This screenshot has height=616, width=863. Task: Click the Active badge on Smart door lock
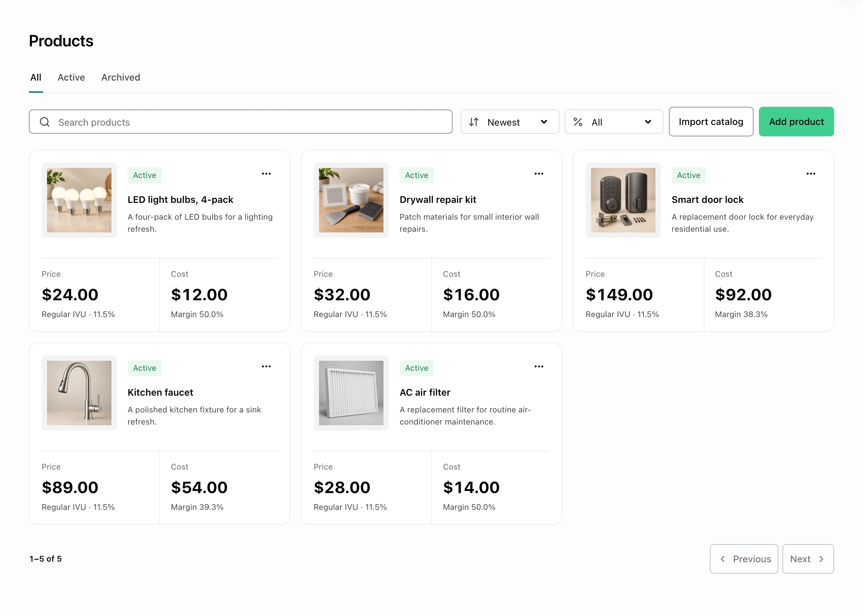click(689, 175)
